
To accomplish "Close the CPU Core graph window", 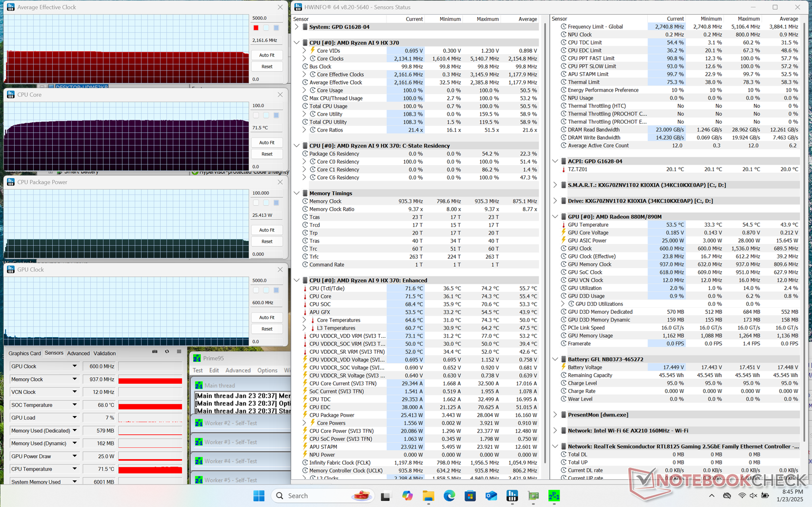I will coord(280,95).
